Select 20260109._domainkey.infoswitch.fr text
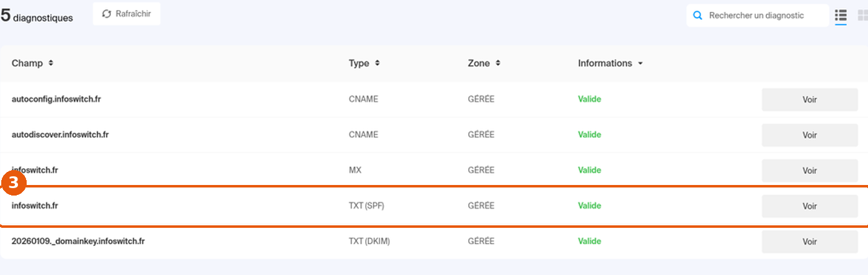The width and height of the screenshot is (868, 275). click(78, 241)
